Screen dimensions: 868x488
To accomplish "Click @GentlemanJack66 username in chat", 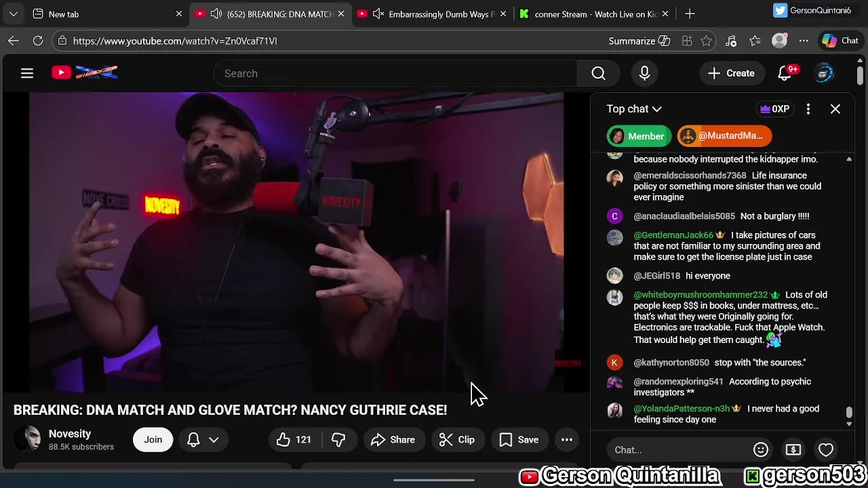I will click(673, 235).
